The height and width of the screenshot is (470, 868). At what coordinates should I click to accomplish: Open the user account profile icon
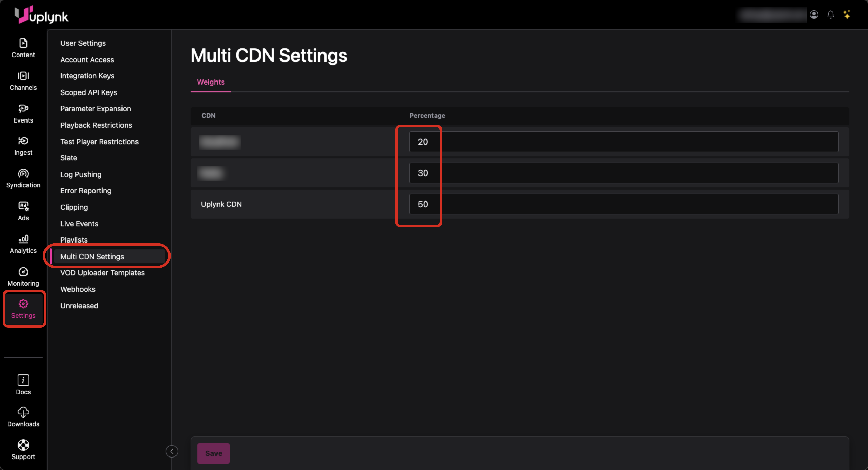point(814,15)
